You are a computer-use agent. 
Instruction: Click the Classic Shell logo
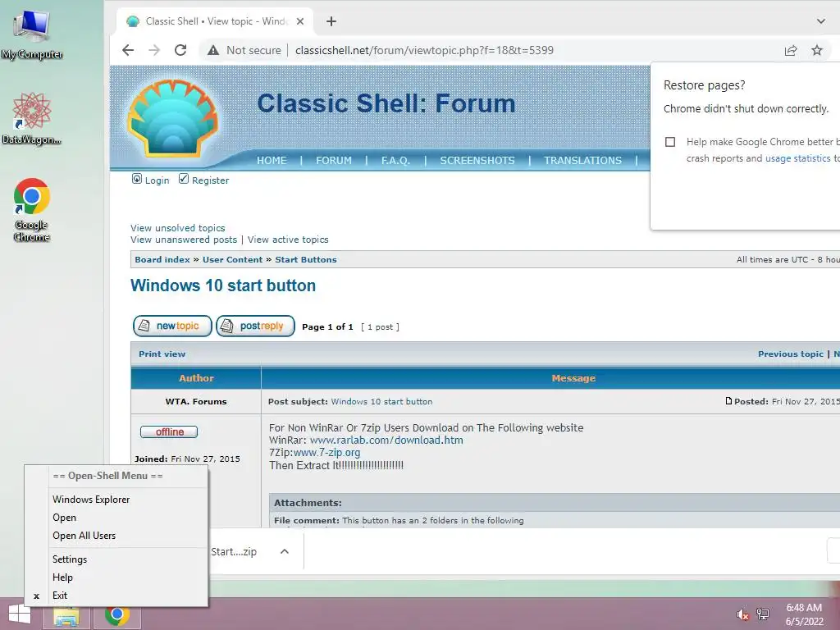172,119
